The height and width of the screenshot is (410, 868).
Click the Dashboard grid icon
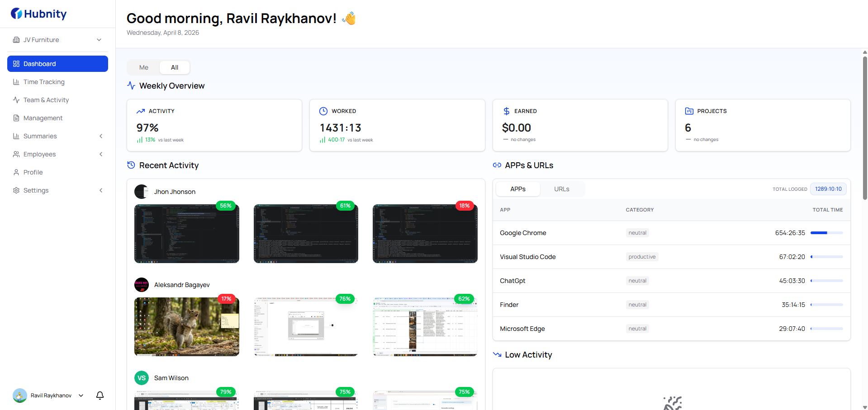click(x=16, y=64)
